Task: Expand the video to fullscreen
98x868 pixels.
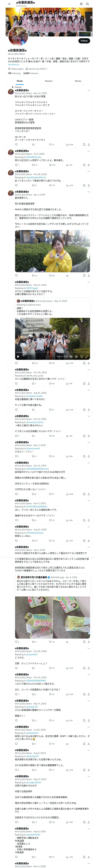Action: pyautogui.click(x=87, y=356)
